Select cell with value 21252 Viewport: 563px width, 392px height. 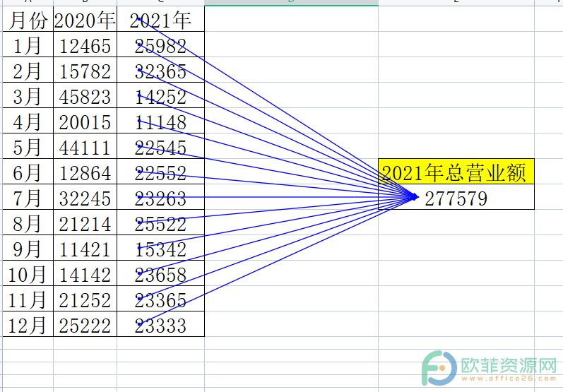(85, 299)
